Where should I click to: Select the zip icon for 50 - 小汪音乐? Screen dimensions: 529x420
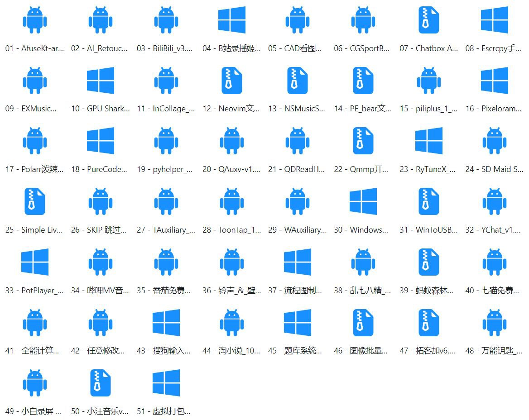click(x=101, y=383)
